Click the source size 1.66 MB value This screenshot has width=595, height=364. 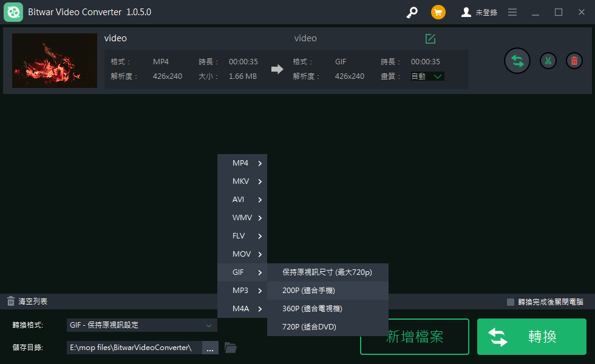tap(243, 76)
